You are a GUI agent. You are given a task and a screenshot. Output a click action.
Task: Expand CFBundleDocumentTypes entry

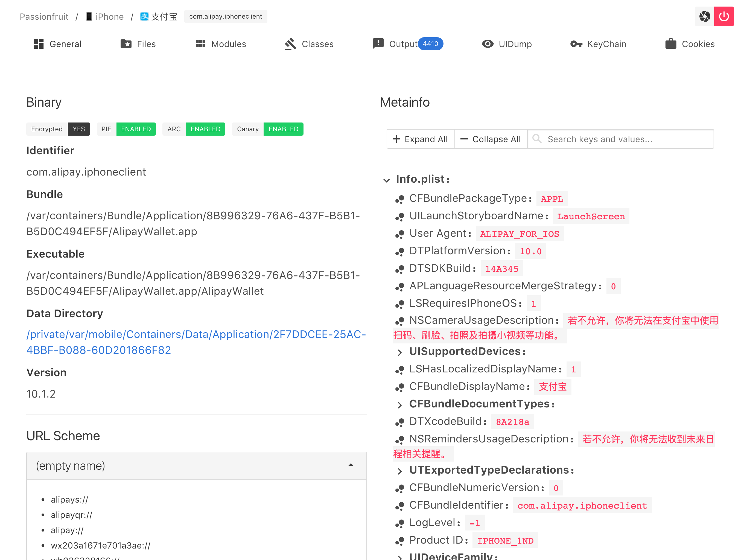click(x=400, y=405)
